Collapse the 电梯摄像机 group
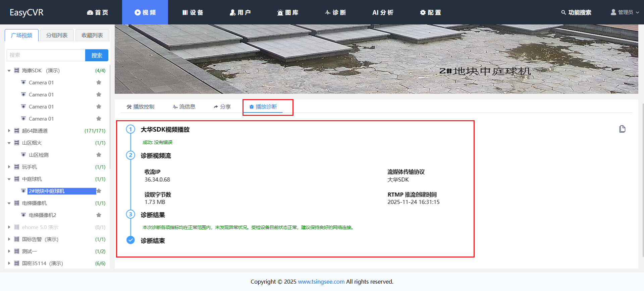 point(9,203)
